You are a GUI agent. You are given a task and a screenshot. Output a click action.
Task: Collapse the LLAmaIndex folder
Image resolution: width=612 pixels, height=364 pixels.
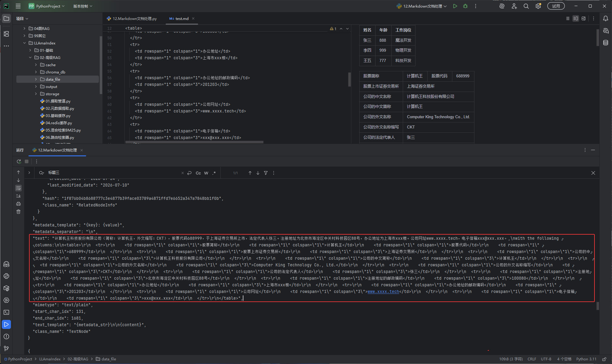tap(24, 43)
